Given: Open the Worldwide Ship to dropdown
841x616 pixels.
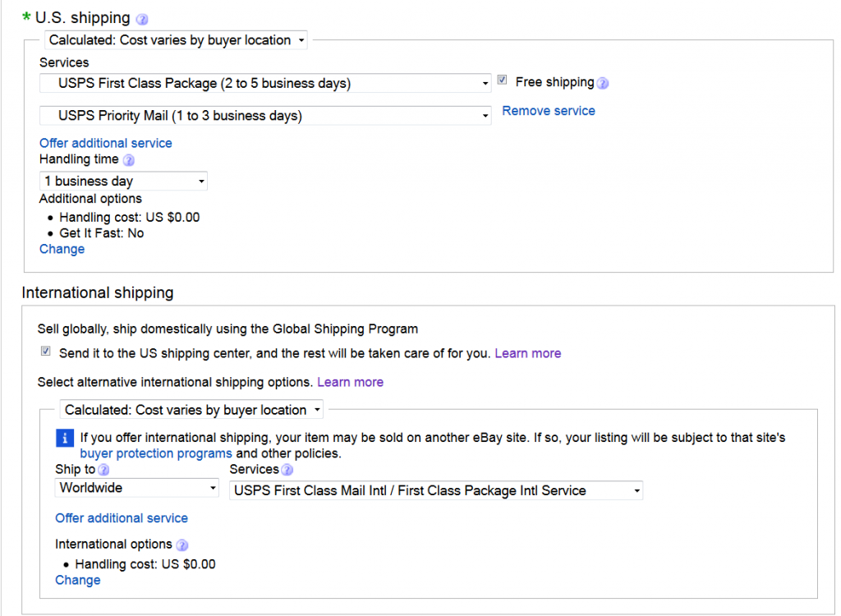Looking at the screenshot, I should [137, 488].
